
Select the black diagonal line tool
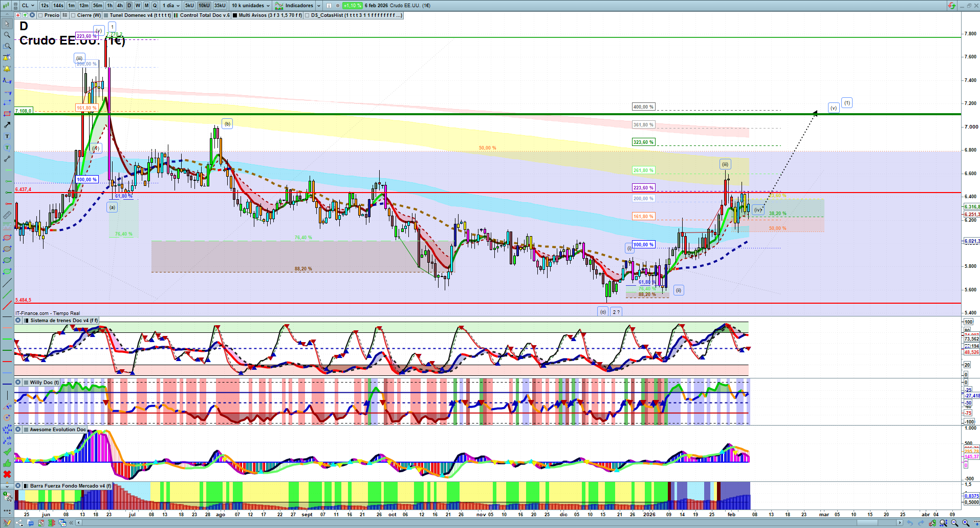(7, 283)
